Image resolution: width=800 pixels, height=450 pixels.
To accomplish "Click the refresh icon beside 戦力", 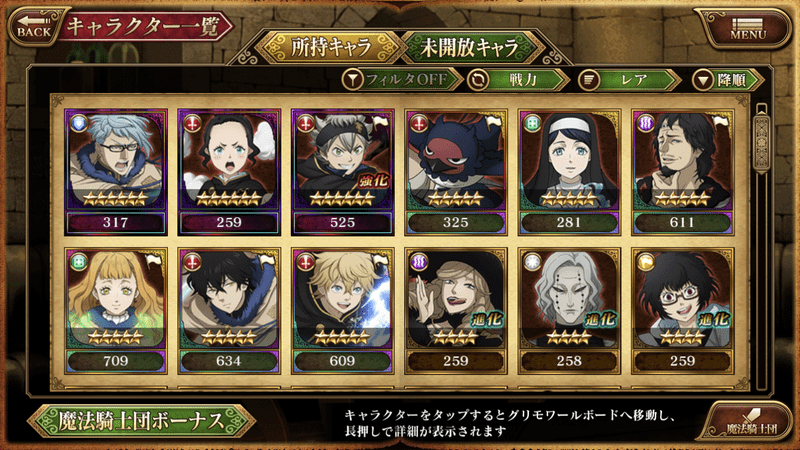I will click(478, 80).
